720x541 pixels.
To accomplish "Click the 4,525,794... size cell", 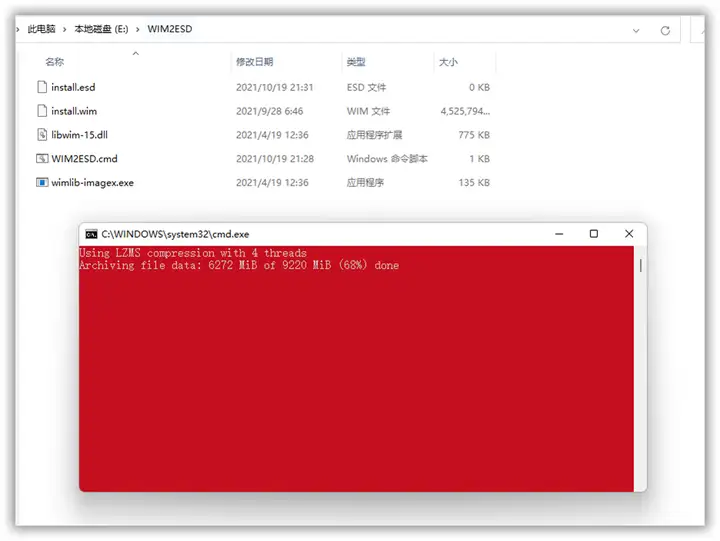I will [465, 111].
